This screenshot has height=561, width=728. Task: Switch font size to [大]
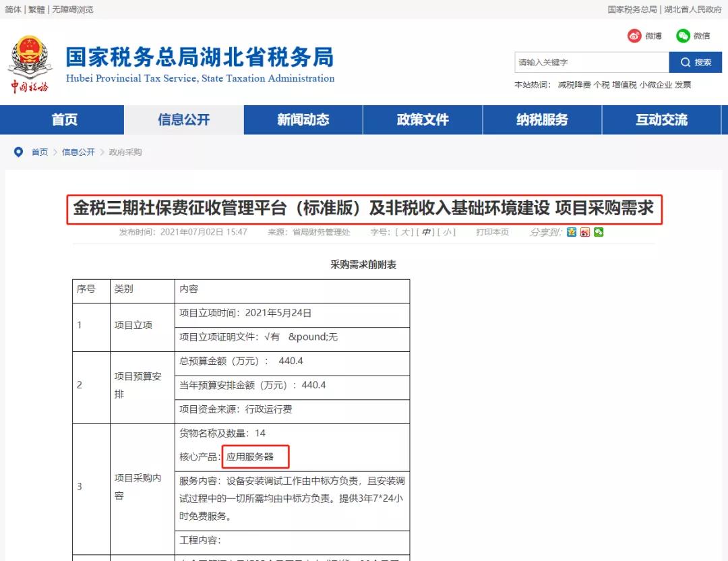pos(404,232)
